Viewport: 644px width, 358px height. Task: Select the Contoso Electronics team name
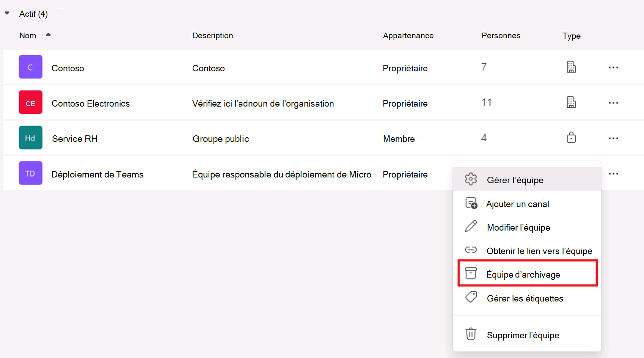(x=91, y=104)
